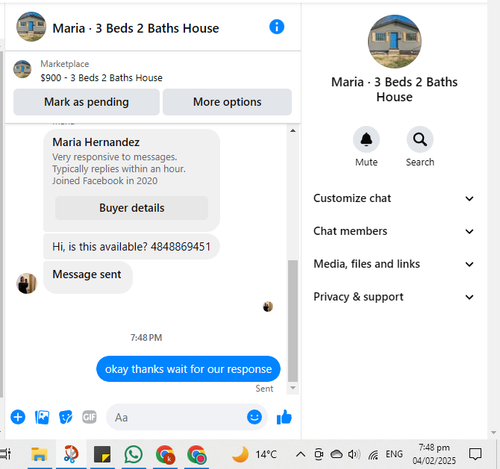Click the chat title 'Maria · 3 Beds 2 Baths House'
This screenshot has height=469, width=500.
(136, 28)
